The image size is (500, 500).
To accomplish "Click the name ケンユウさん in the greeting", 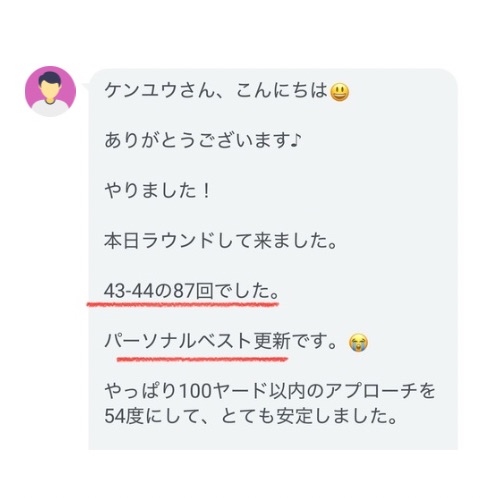I will (159, 91).
